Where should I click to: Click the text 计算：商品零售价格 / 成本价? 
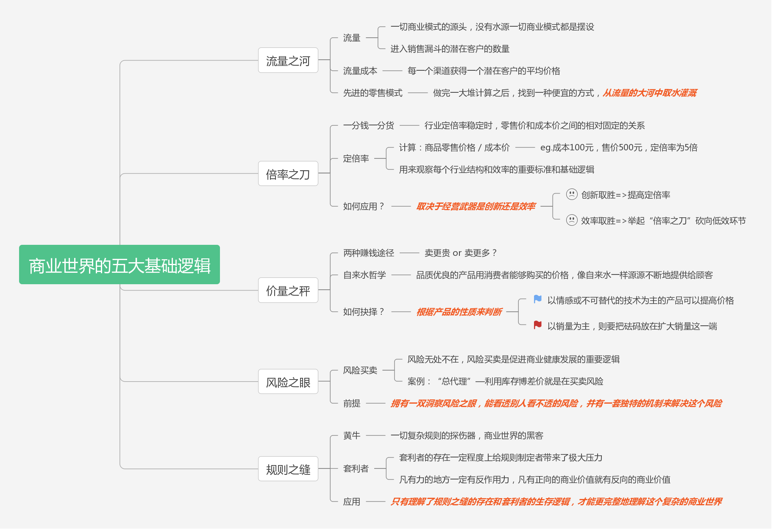point(454,147)
